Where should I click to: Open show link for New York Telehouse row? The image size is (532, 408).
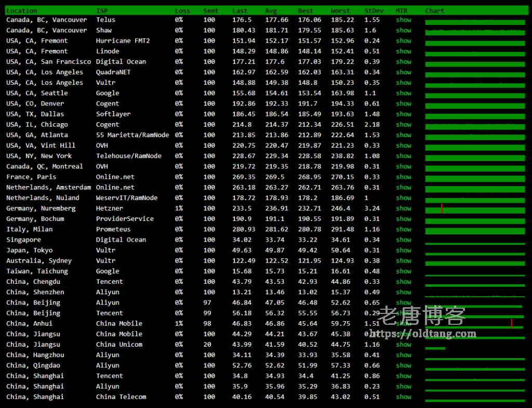[x=403, y=156]
